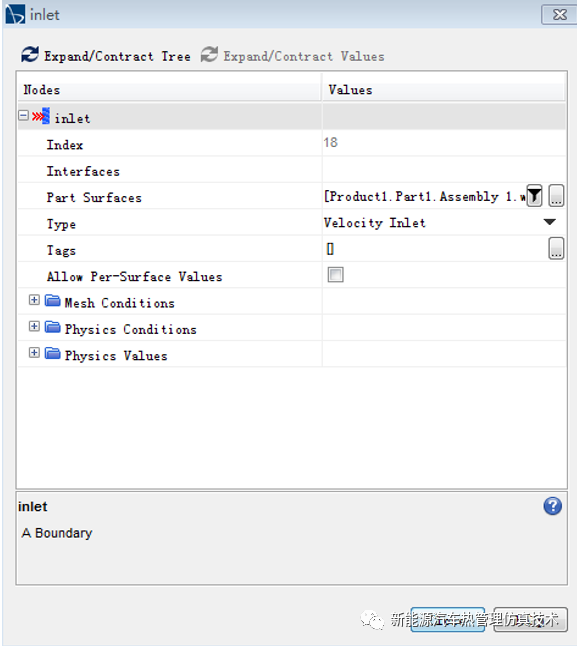Open the Velocity Inlet type dropdown
This screenshot has height=646, width=577.
click(549, 222)
